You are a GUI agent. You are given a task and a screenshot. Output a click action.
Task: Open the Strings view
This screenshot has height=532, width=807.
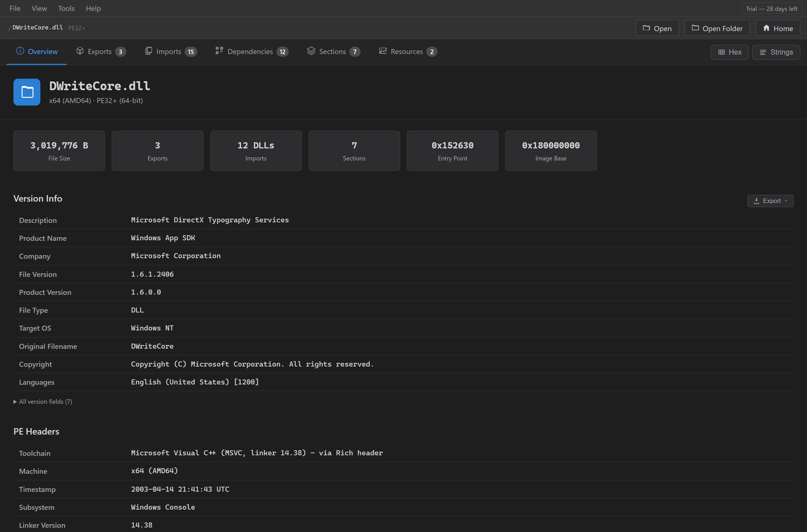point(776,52)
